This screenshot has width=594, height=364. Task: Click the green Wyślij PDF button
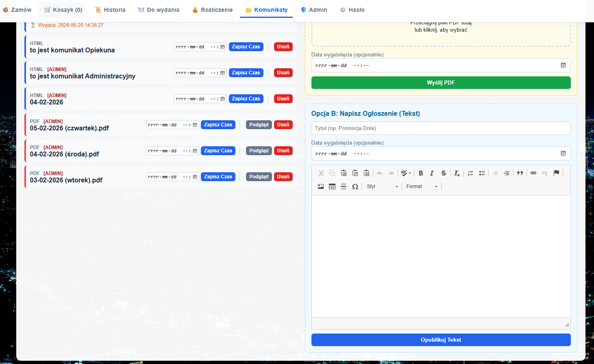click(441, 82)
